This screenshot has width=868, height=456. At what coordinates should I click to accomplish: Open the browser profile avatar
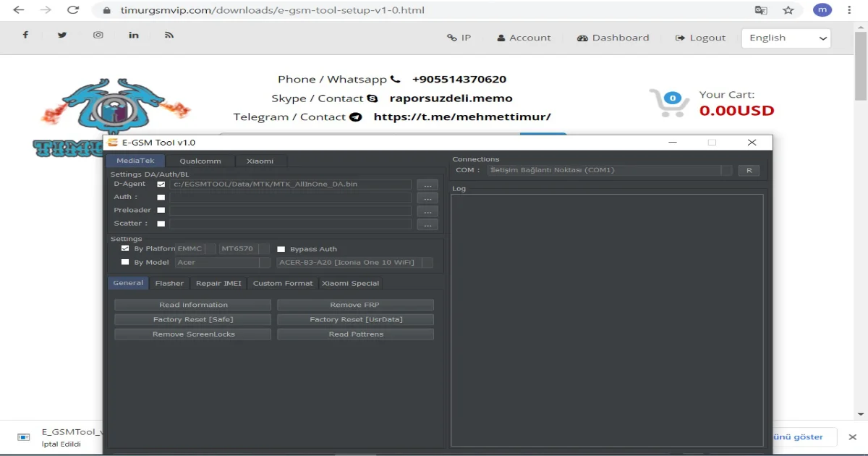[x=822, y=10]
